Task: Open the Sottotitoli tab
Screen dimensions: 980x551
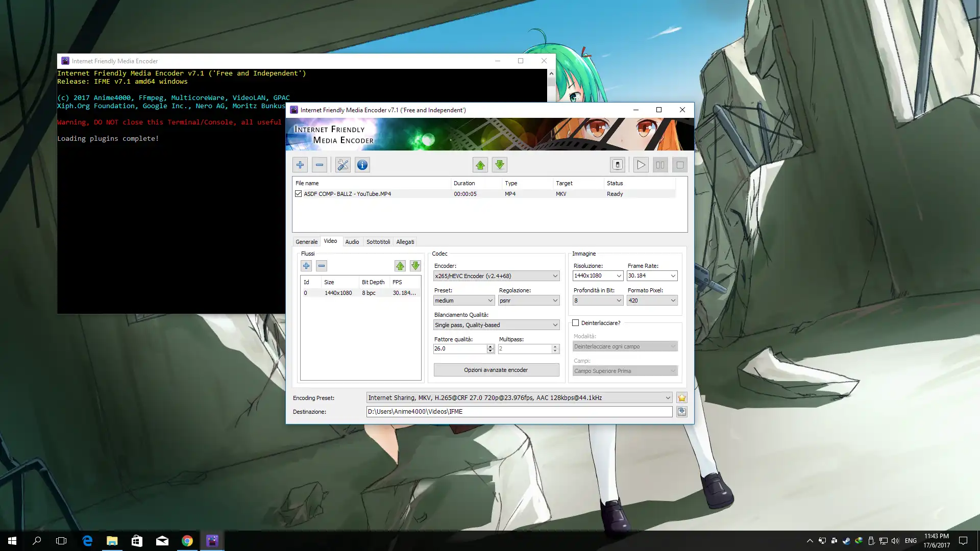Action: [x=378, y=242]
